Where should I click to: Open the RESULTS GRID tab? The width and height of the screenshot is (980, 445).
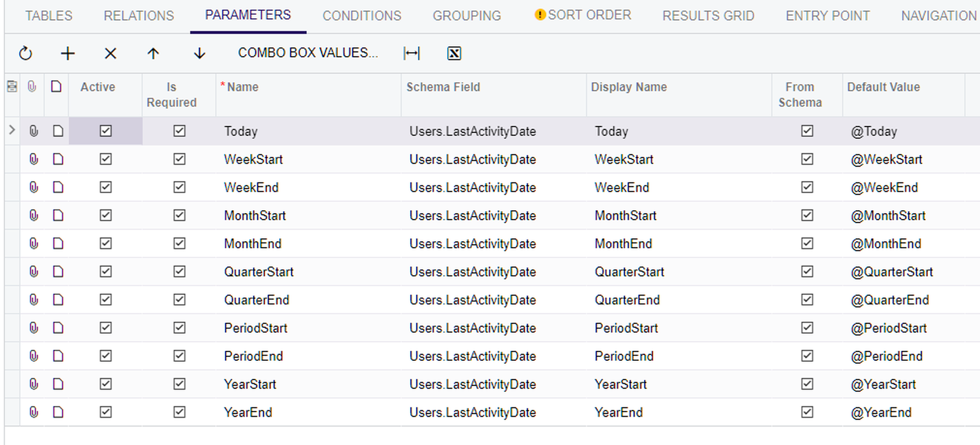(708, 16)
